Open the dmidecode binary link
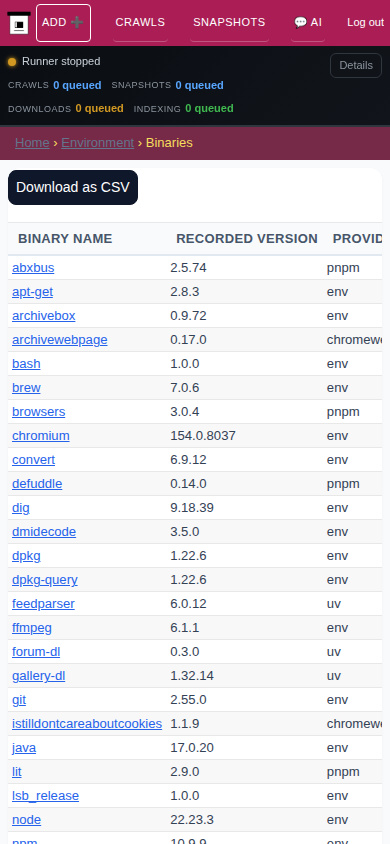The width and height of the screenshot is (390, 844). tap(44, 532)
